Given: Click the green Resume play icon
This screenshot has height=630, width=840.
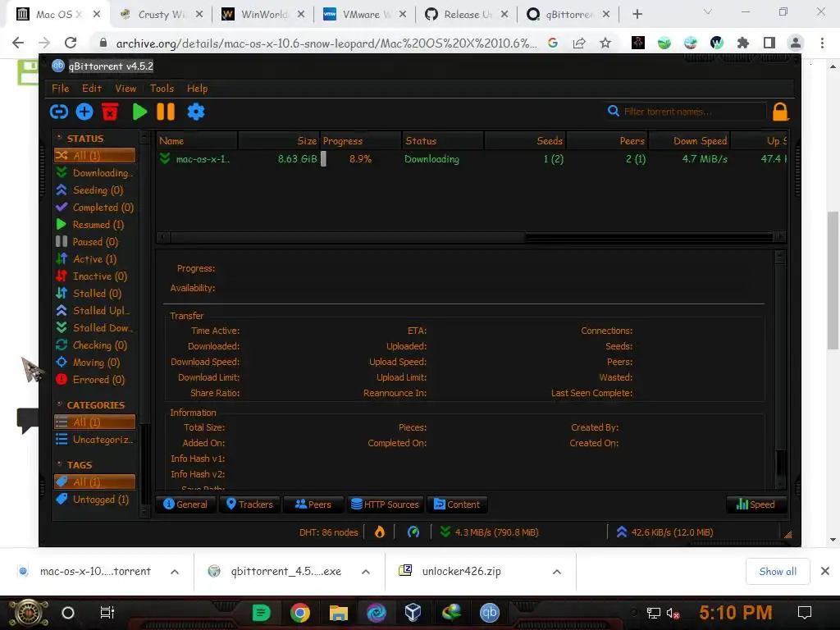Looking at the screenshot, I should [139, 112].
